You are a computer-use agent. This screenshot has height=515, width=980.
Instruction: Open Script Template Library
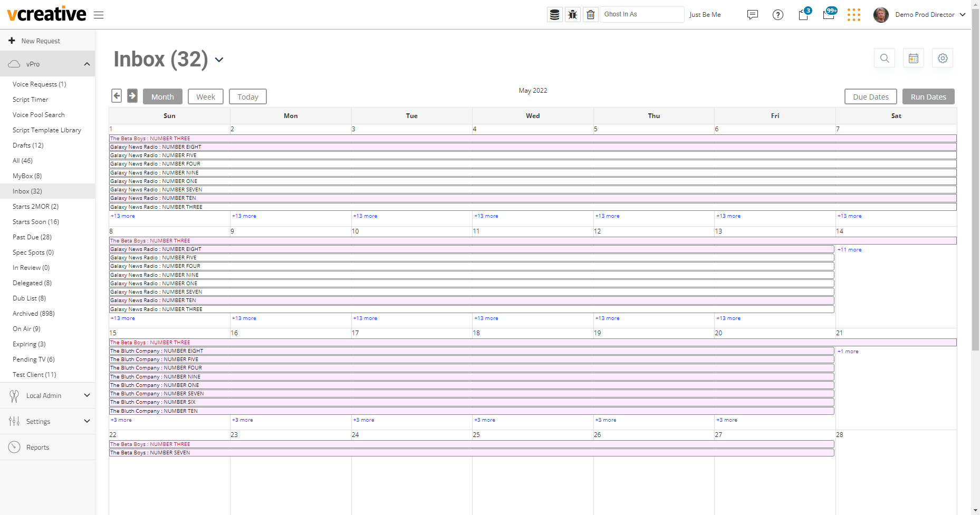point(47,130)
